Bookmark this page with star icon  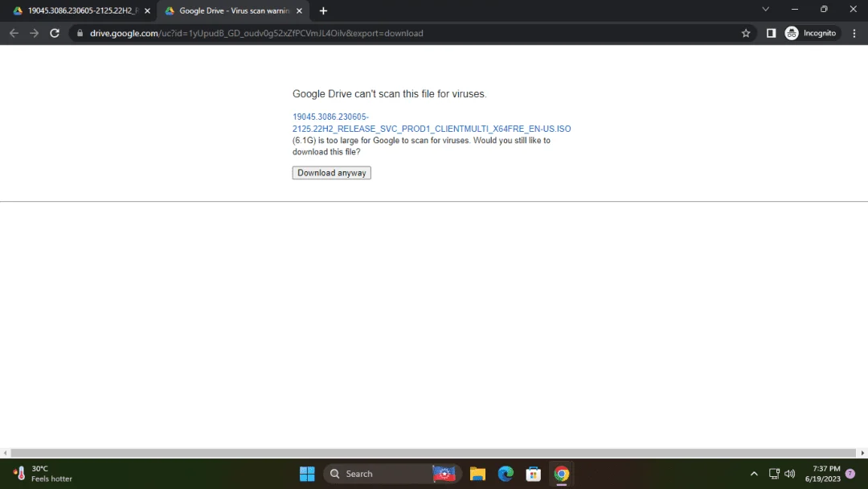coord(746,33)
